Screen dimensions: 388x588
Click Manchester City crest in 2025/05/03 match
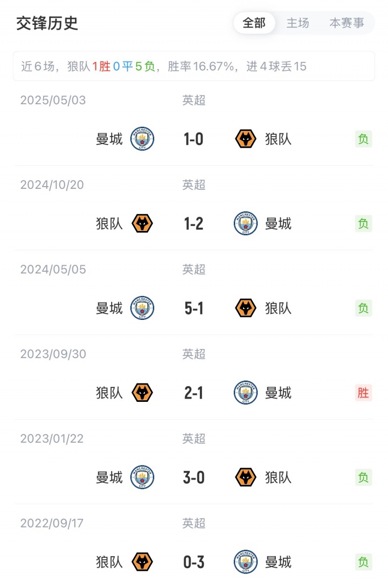[142, 139]
